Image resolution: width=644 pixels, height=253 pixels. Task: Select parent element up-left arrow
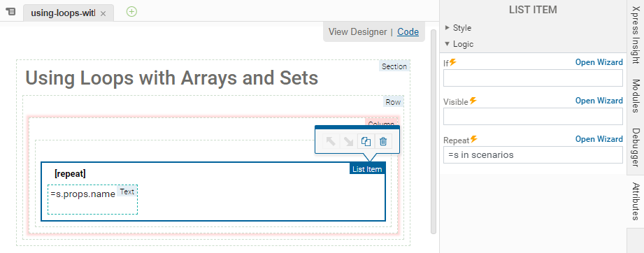[331, 141]
